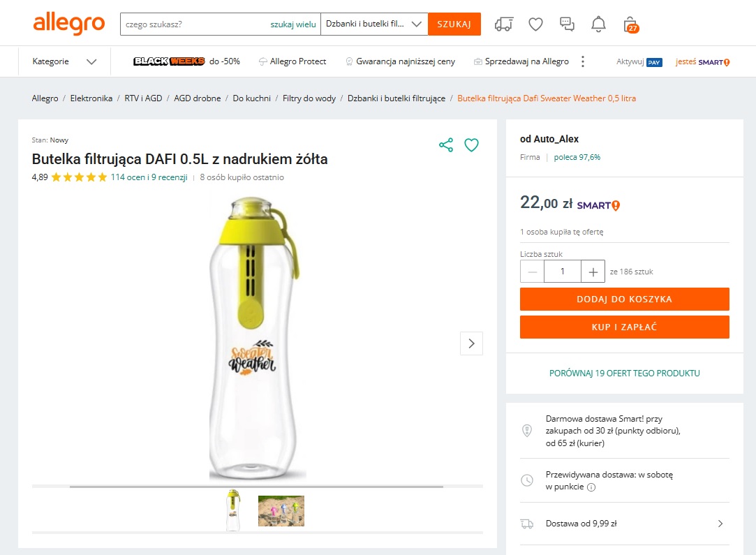Click the czego szukasz search field
This screenshot has width=756, height=555.
point(195,24)
